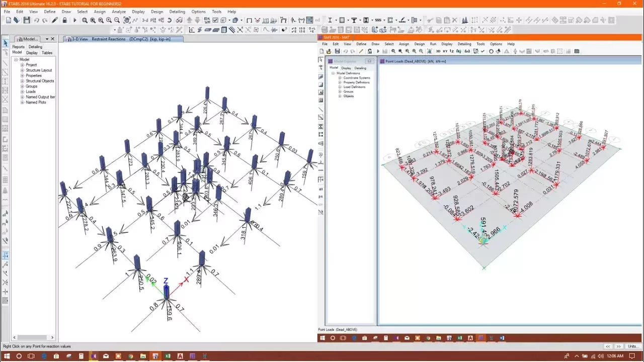Click the previous '<<' button in status bar
Viewport: 644px width, 362px height.
click(608, 346)
